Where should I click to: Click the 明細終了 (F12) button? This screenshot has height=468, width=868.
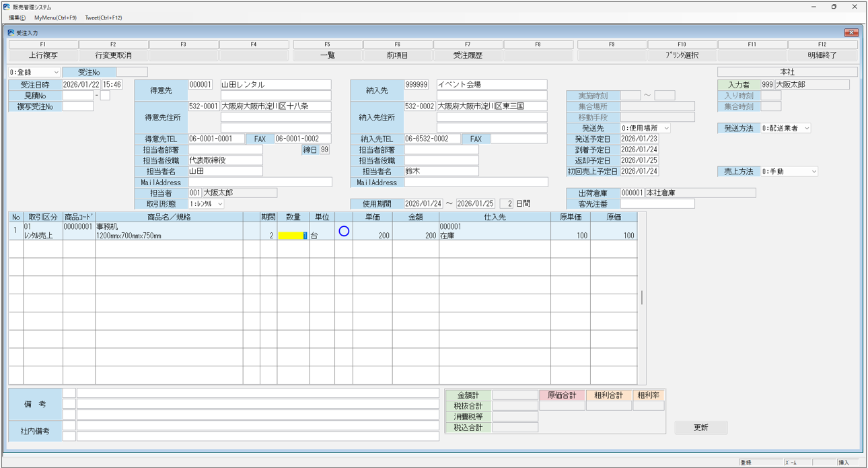822,55
